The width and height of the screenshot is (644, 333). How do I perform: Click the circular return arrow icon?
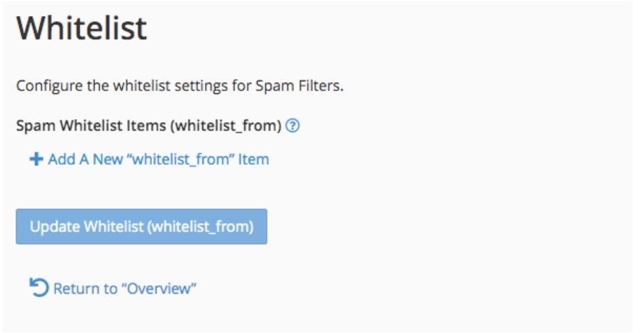[39, 287]
